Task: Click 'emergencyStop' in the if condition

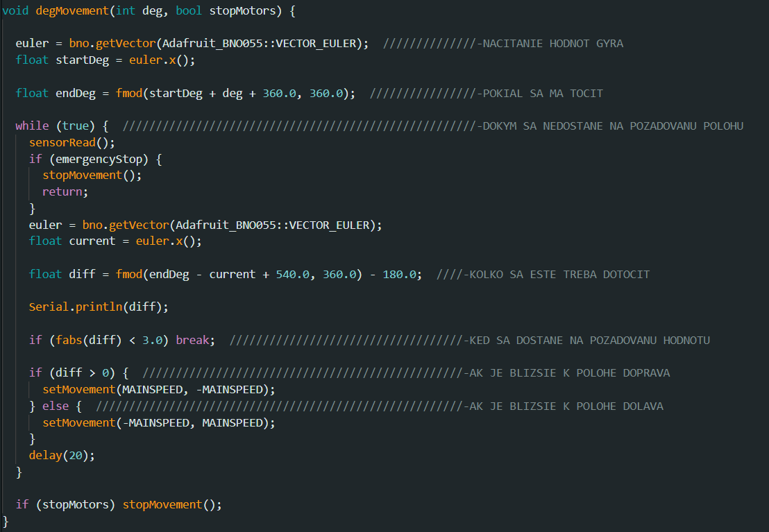Action: click(x=99, y=159)
